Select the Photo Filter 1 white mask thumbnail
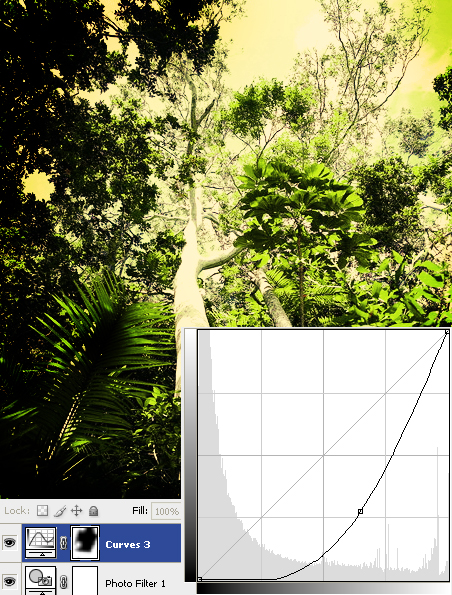Viewport: 452px width, 595px height. point(85,581)
